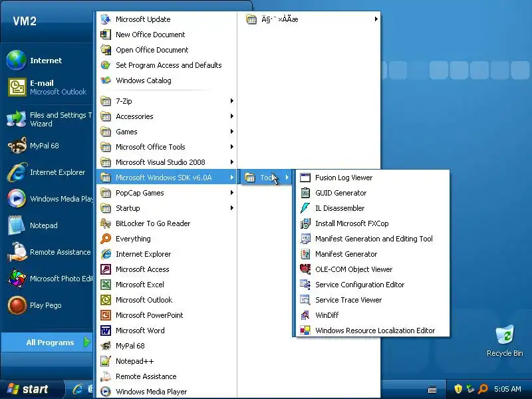This screenshot has height=399, width=532.
Task: Click the Open Office Document icon
Action: [x=106, y=49]
